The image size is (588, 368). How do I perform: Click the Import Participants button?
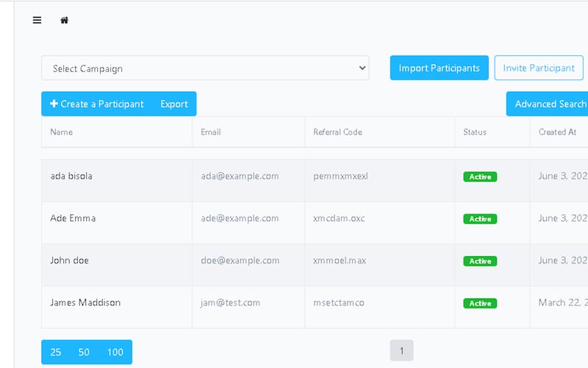[439, 68]
